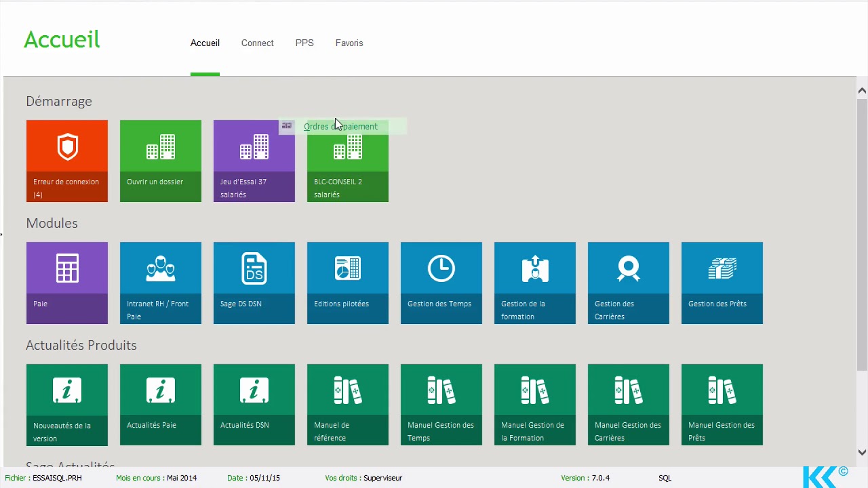Click the Actualités Produits section heading

pos(81,345)
